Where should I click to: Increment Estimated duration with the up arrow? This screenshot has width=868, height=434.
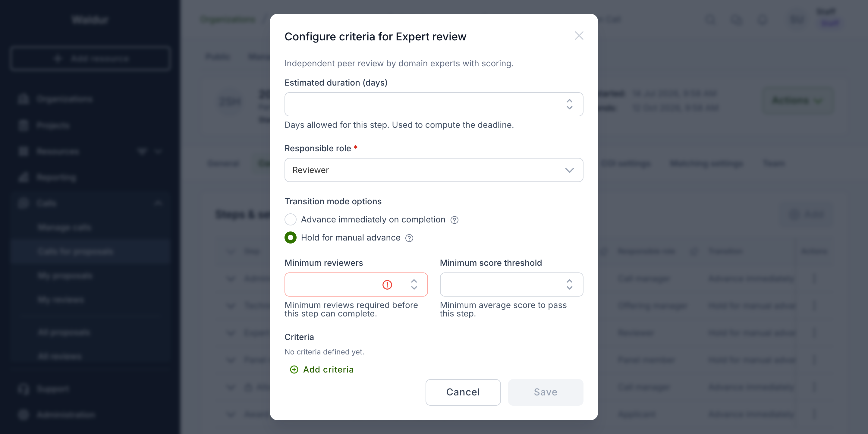(x=569, y=101)
